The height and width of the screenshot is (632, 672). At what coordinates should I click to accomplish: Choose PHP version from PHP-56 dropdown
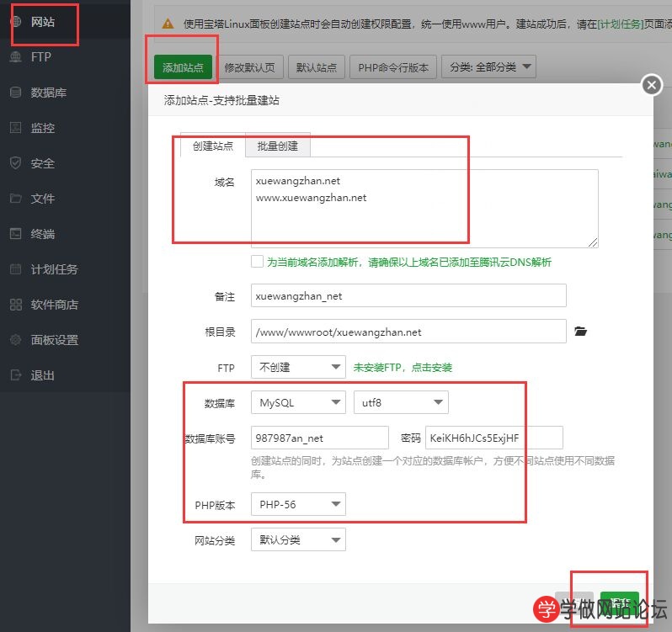tap(298, 505)
